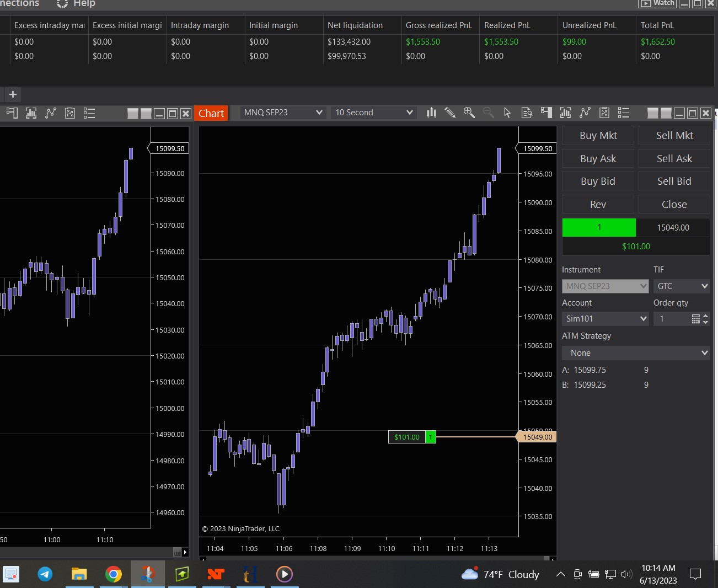Viewport: 718px width, 588px height.
Task: Toggle Chart Trader panel on the right MNQ chart
Action: click(x=546, y=113)
